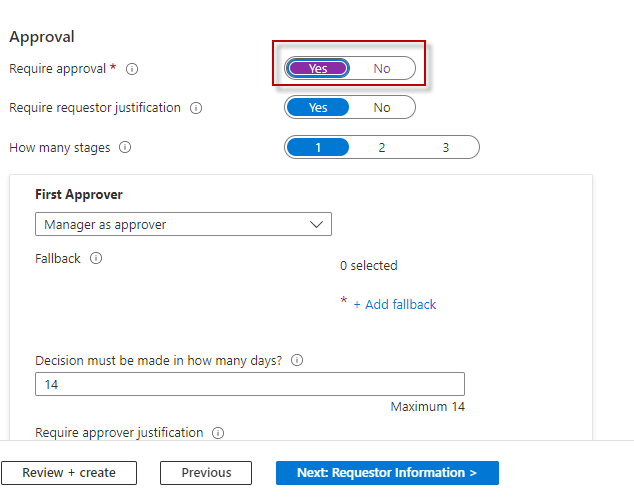Expand Manager as approver chevron arrow
634x501 pixels.
point(317,225)
